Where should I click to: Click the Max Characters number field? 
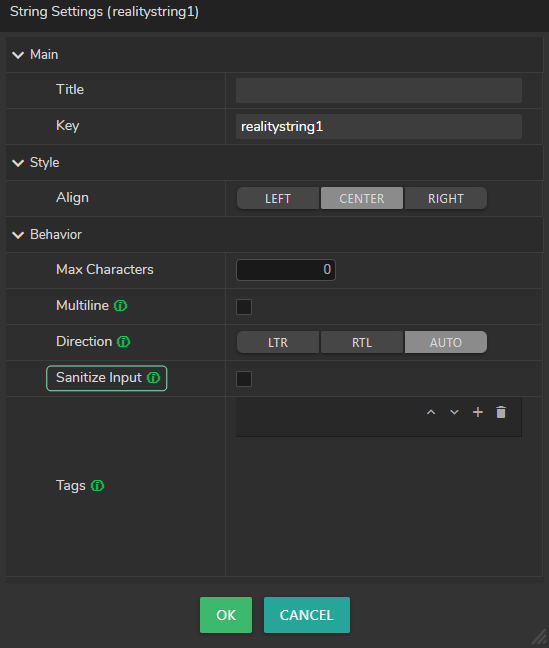tap(286, 270)
